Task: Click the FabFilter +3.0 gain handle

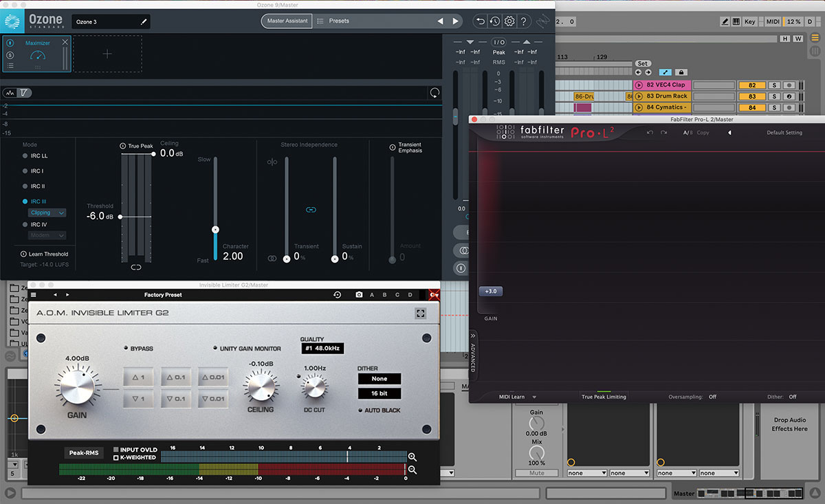Action: 490,292
